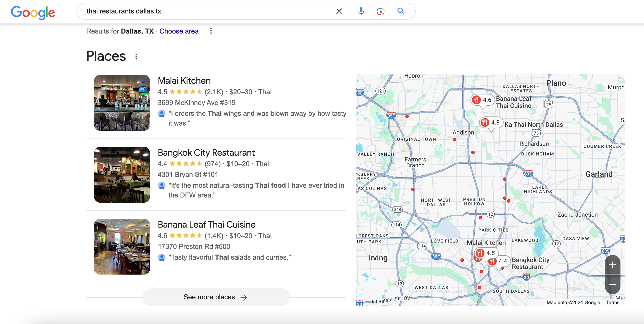This screenshot has width=644, height=324.
Task: Zoom out of the map with minus button
Action: 612,284
